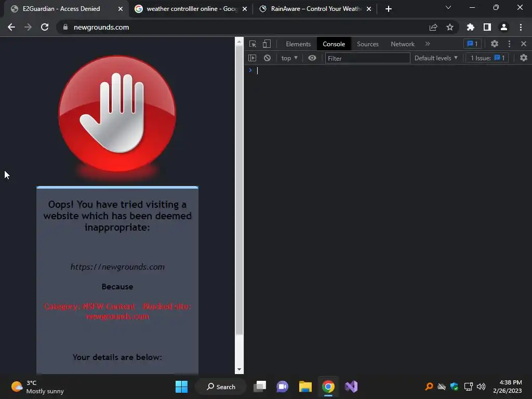Open Task View on the taskbar
Screen dimensions: 532x399
260,387
